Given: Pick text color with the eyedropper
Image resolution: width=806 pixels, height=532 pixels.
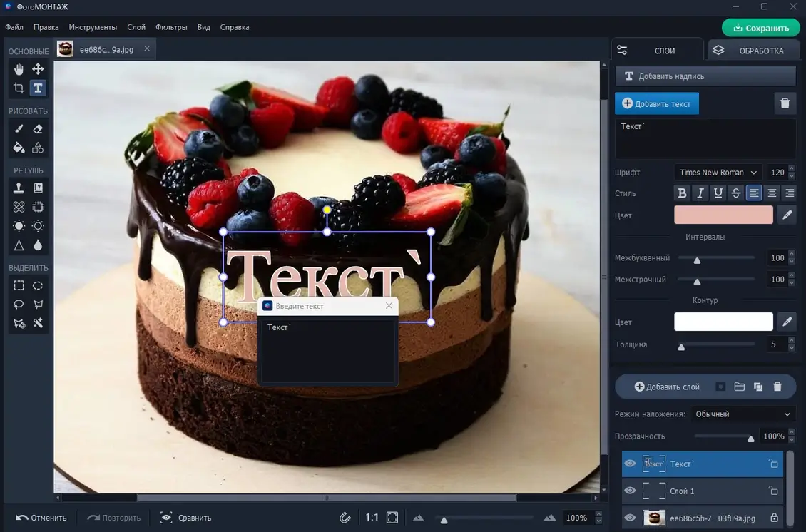Looking at the screenshot, I should (x=787, y=215).
